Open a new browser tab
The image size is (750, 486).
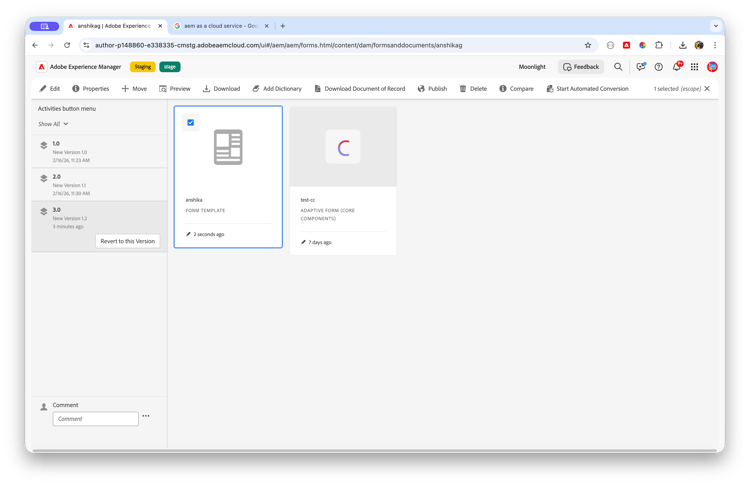coord(283,26)
